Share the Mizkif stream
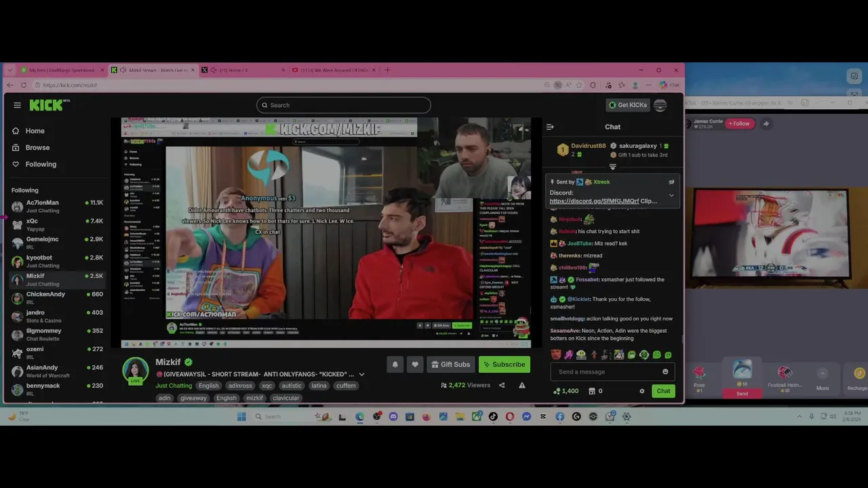The width and height of the screenshot is (868, 488). coord(502,385)
